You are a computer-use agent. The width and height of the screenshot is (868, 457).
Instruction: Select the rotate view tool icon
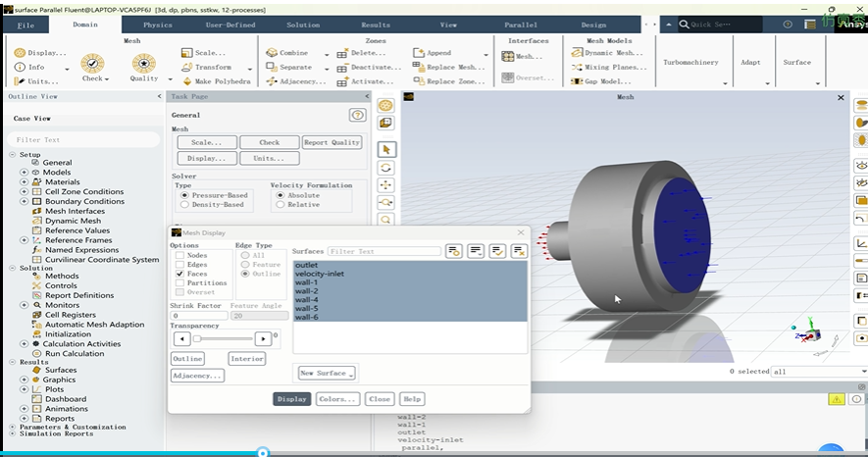pyautogui.click(x=385, y=168)
